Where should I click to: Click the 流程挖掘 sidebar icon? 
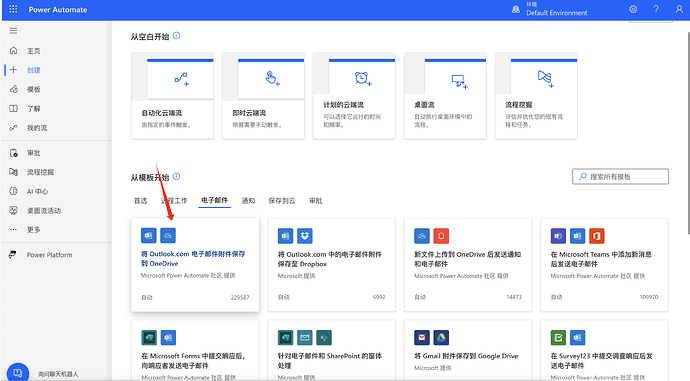(x=14, y=172)
